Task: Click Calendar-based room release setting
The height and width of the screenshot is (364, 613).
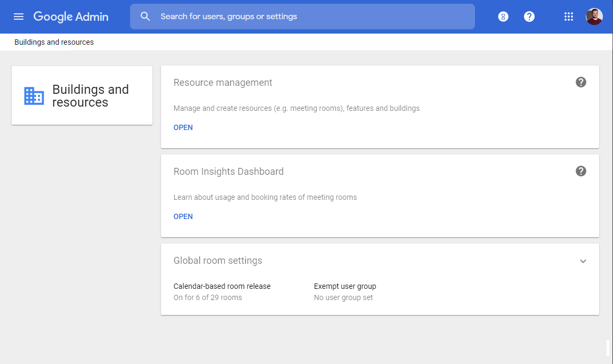Action: (x=222, y=286)
